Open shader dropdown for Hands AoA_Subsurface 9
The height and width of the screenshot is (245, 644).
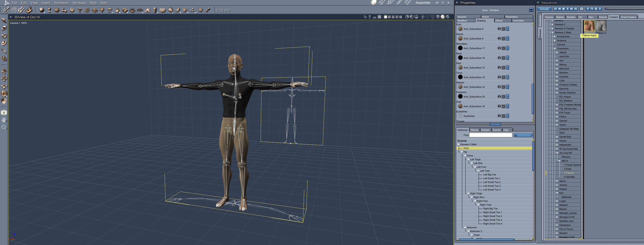point(507,38)
